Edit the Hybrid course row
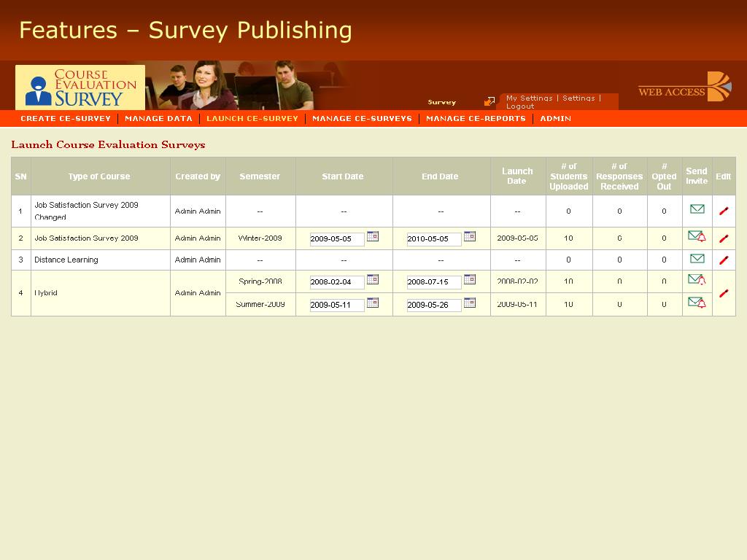The image size is (747, 560). pyautogui.click(x=724, y=293)
